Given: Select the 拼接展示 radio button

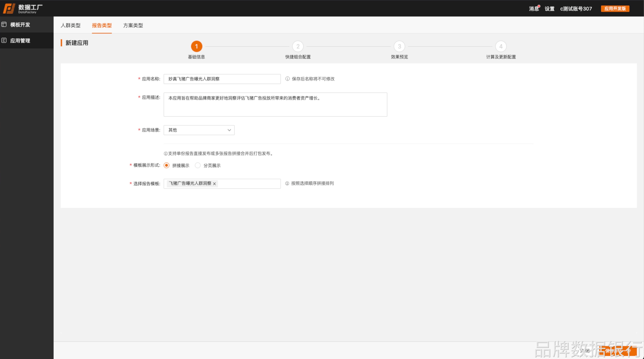Looking at the screenshot, I should [x=167, y=165].
